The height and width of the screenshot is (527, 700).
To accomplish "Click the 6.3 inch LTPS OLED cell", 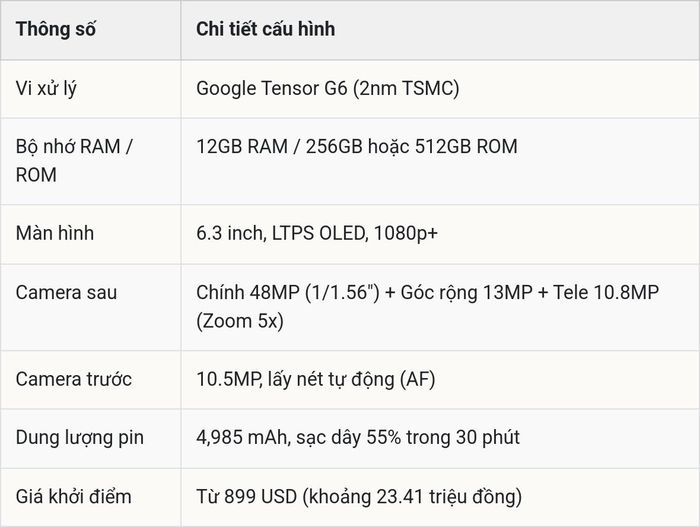I will point(317,233).
